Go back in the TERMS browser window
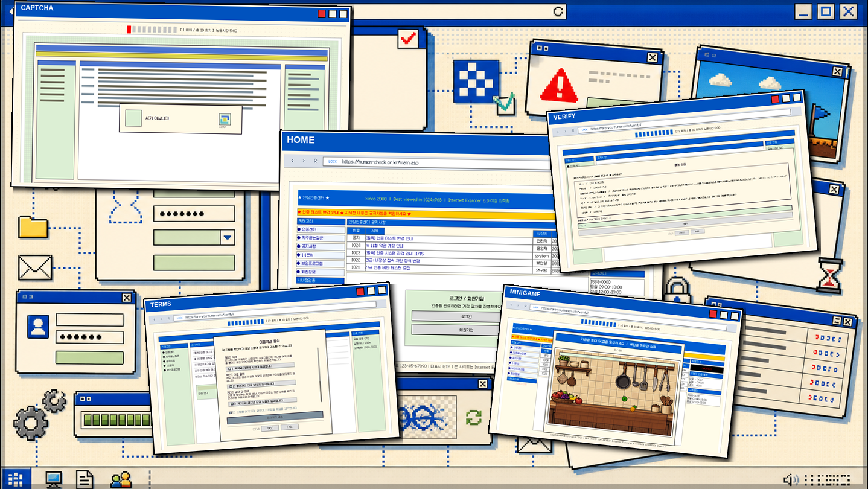 coord(155,319)
